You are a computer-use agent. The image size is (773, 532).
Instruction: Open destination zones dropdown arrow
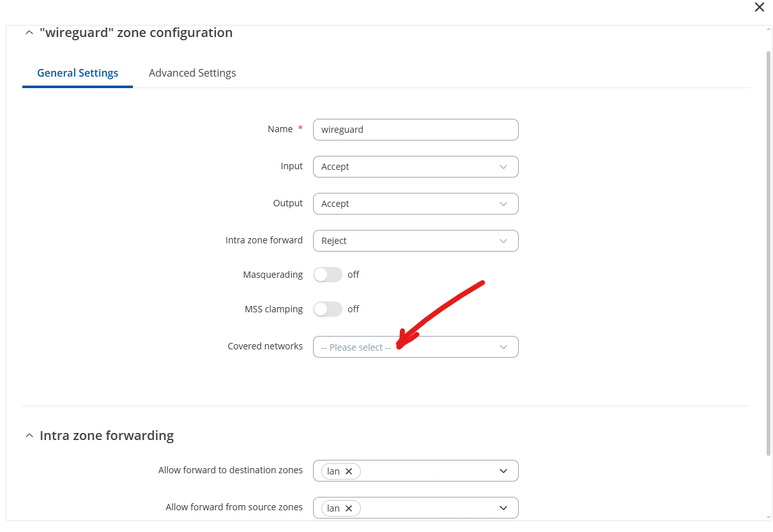(x=503, y=471)
